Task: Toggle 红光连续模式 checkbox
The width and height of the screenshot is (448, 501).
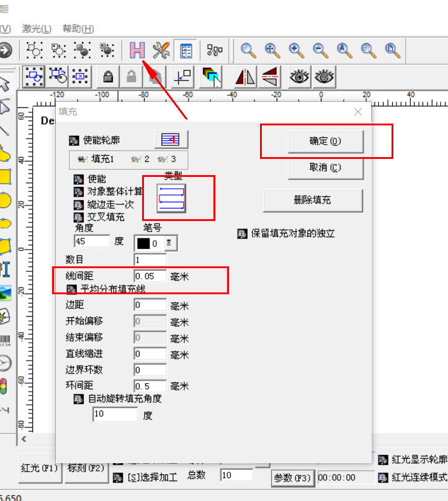Action: click(x=383, y=478)
